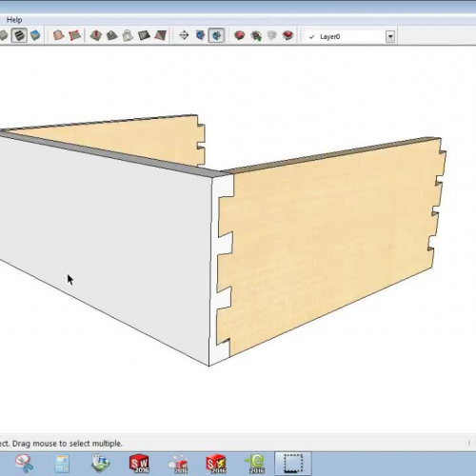Open Calculator from taskbar

pos(62,464)
